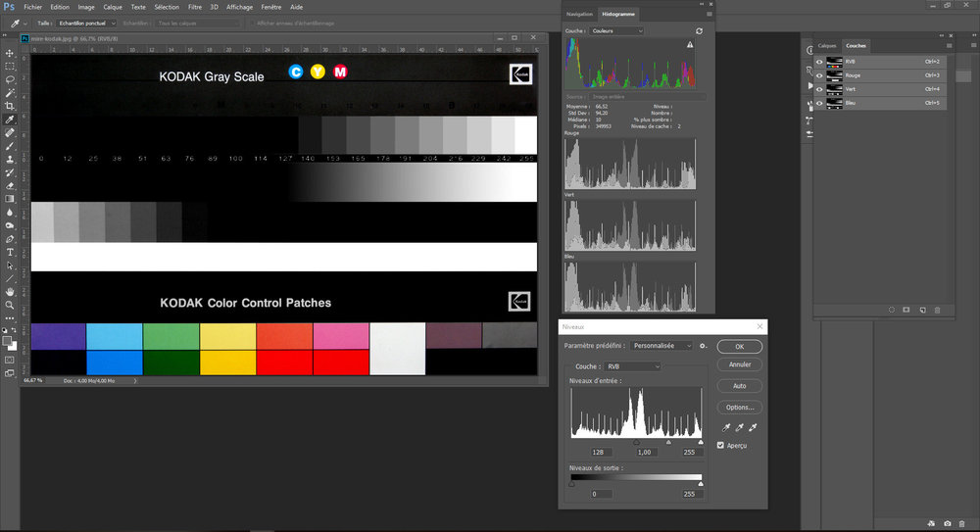Click gamma field showing 1,00
Viewport: 980px width, 532px height.
pos(645,452)
